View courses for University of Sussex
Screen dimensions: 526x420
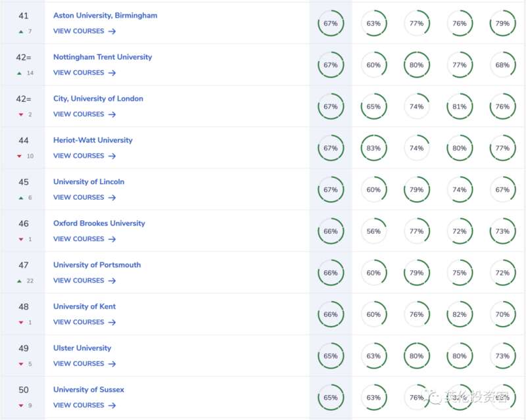point(85,406)
